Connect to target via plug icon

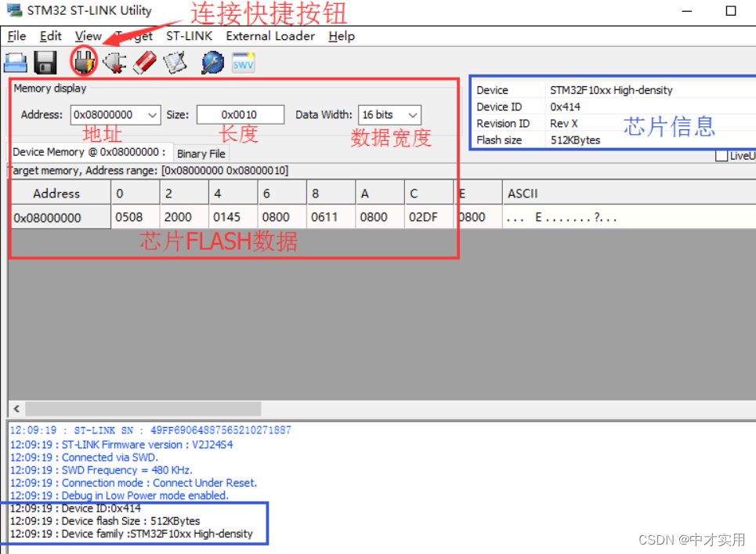click(x=85, y=62)
